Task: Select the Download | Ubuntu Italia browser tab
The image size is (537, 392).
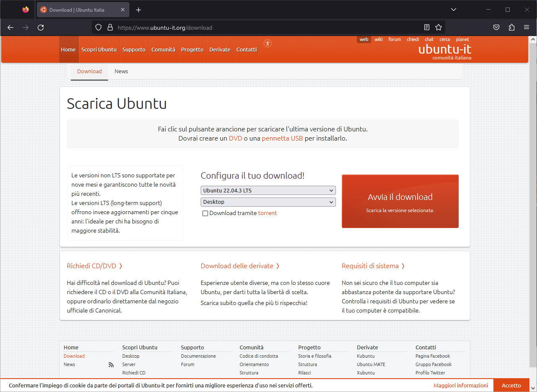Action: [83, 10]
